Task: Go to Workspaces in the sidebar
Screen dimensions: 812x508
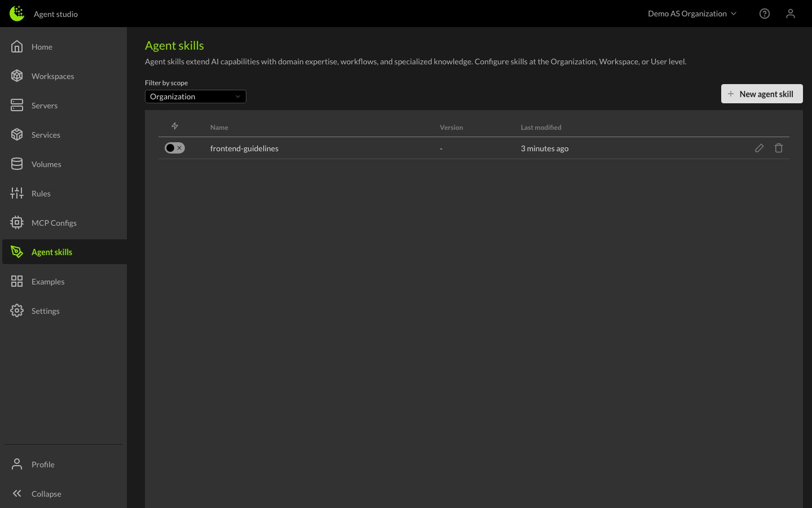Action: (52, 76)
